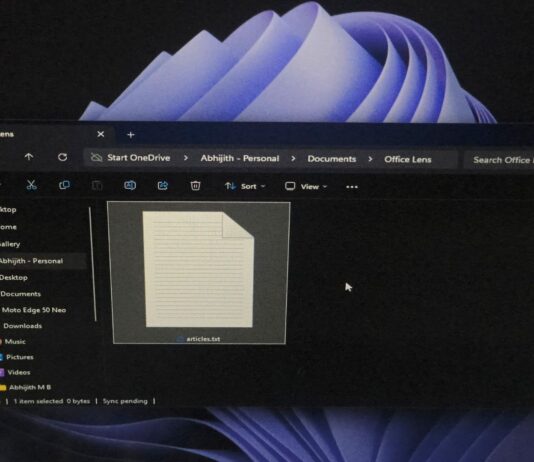
Task: Click the Up directory arrow
Action: [29, 157]
